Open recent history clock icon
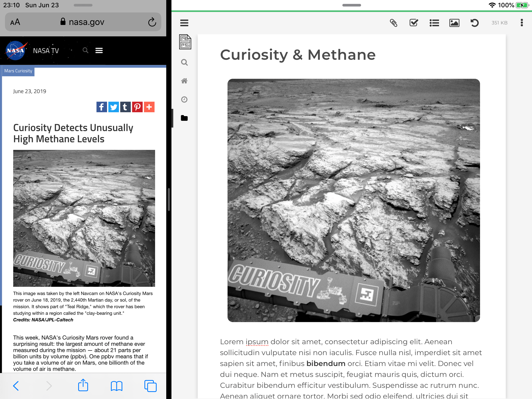This screenshot has height=399, width=532. pos(184,99)
